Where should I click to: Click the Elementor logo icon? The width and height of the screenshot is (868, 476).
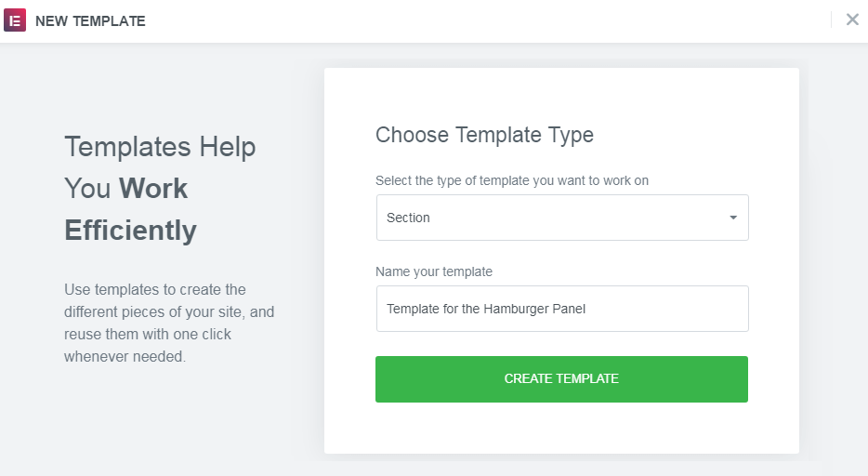click(x=15, y=20)
